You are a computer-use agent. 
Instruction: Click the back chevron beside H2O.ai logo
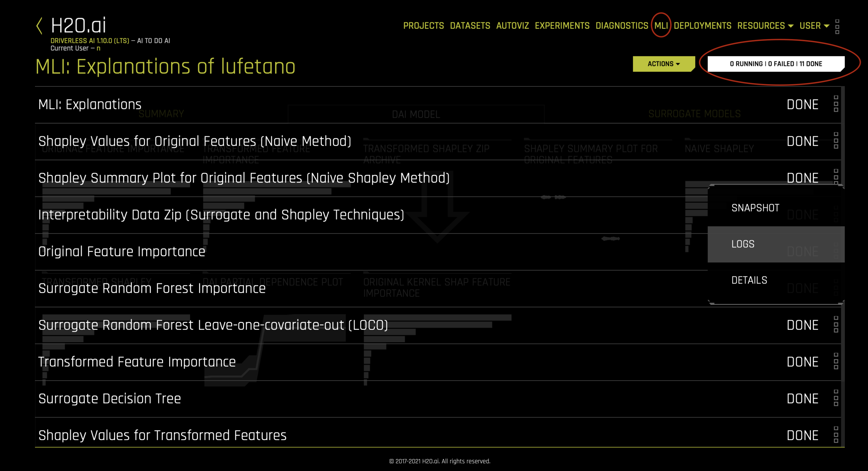click(39, 26)
